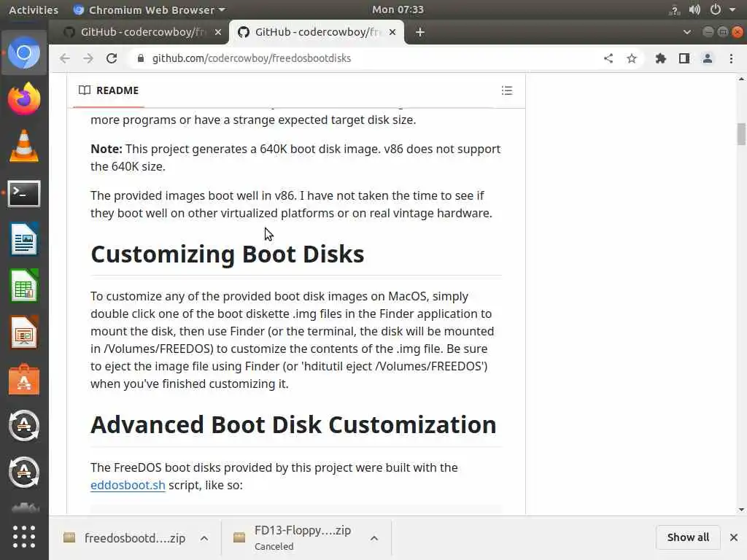
Task: Click the README tab header
Action: tap(109, 90)
